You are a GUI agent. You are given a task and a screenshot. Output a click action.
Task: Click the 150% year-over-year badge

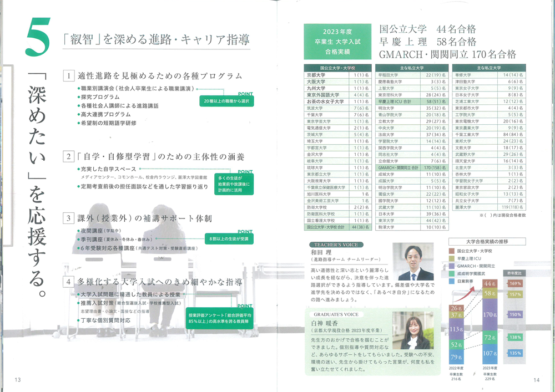(514, 314)
